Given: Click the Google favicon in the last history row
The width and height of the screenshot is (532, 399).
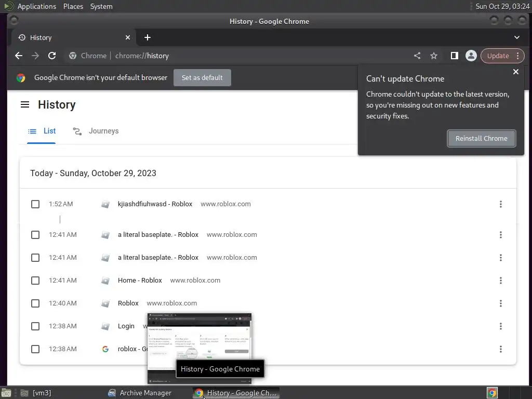Looking at the screenshot, I should (105, 349).
